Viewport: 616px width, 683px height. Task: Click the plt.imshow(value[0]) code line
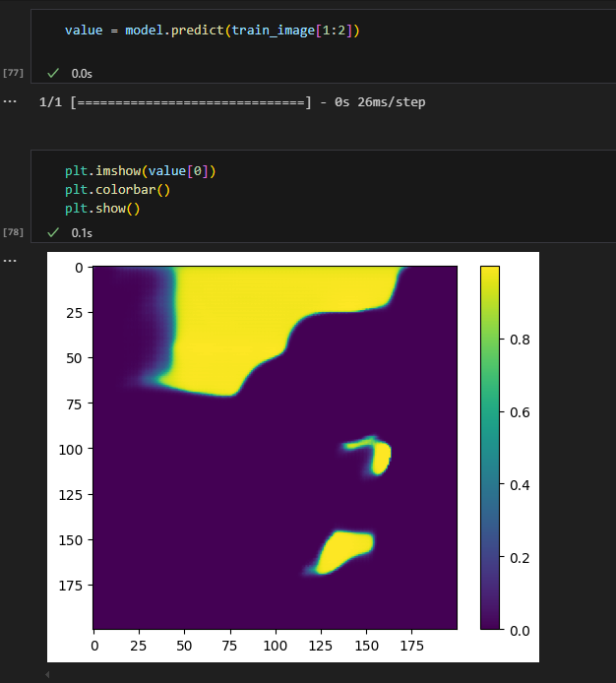coord(141,171)
